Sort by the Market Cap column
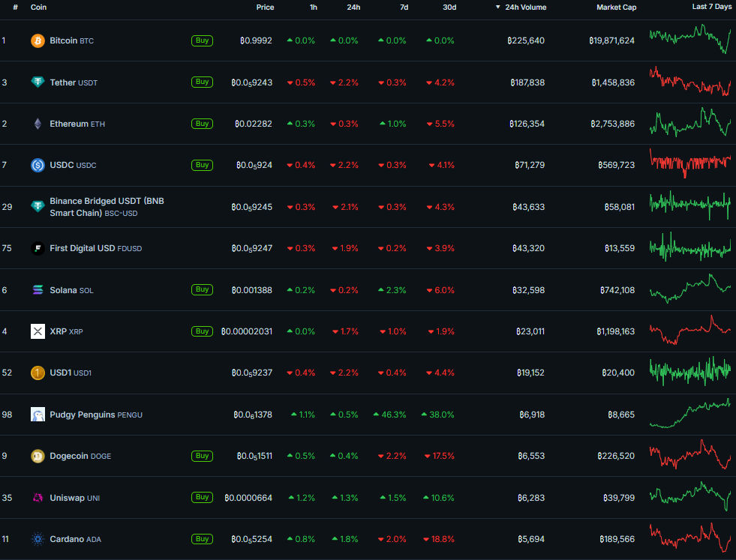The height and width of the screenshot is (560, 736). point(616,7)
